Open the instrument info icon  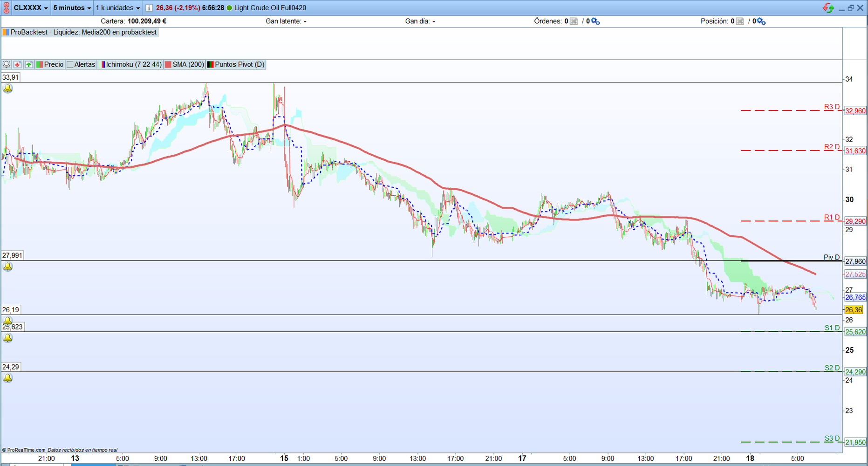click(x=149, y=8)
